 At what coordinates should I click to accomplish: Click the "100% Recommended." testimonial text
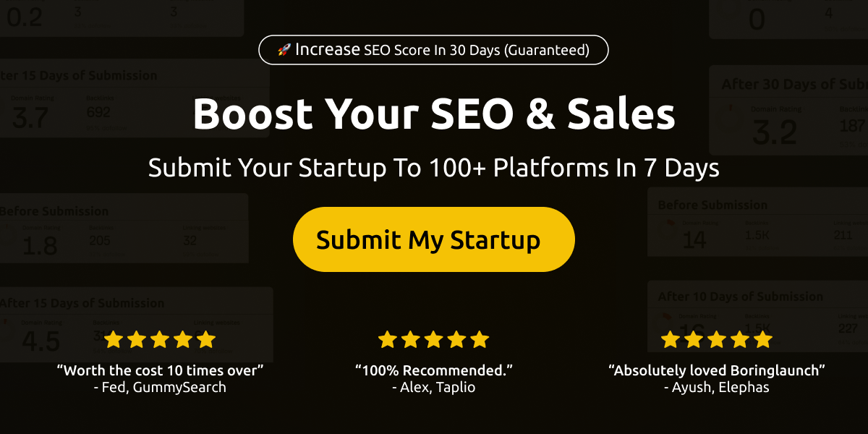[x=434, y=370]
